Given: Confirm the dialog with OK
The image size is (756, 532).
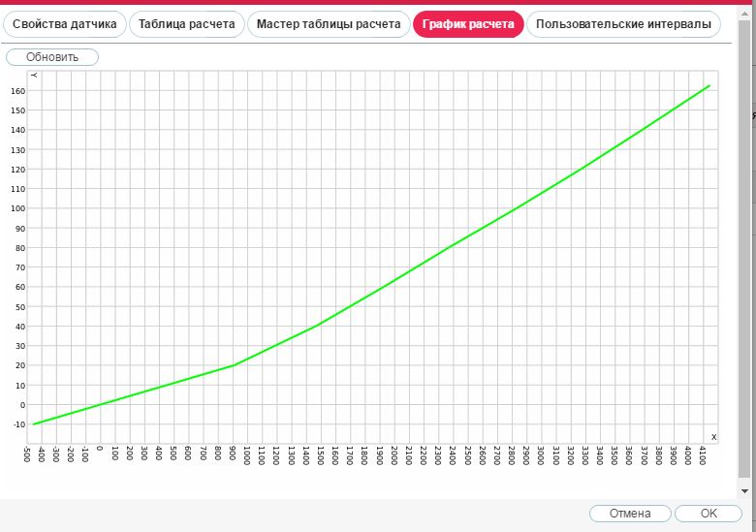Looking at the screenshot, I should tap(709, 514).
